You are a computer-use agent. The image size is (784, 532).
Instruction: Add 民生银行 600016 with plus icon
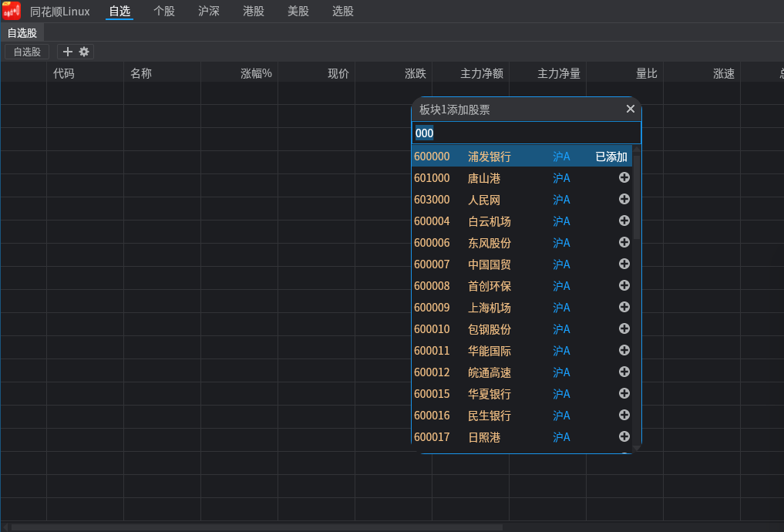coord(624,415)
